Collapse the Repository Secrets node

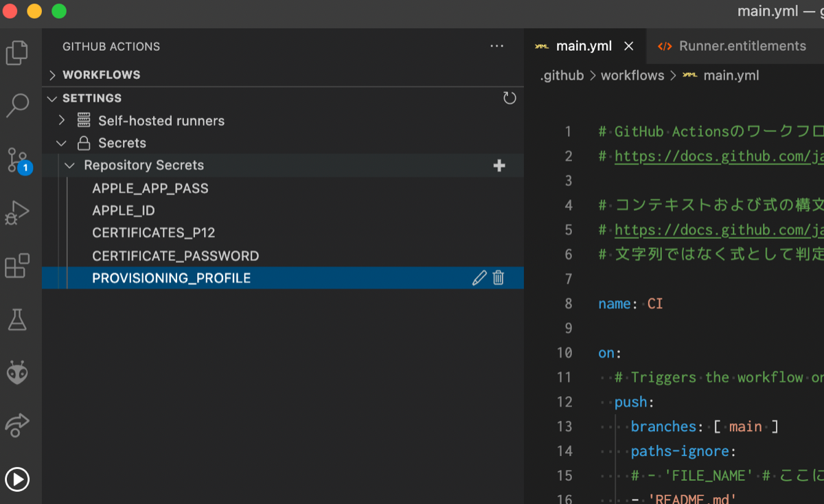pos(70,165)
